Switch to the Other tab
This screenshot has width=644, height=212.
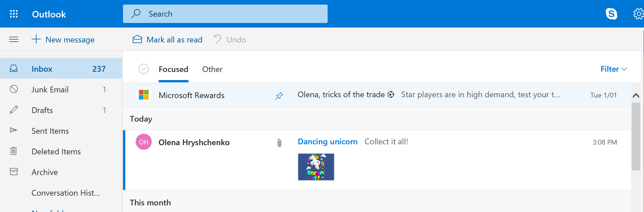coord(212,69)
